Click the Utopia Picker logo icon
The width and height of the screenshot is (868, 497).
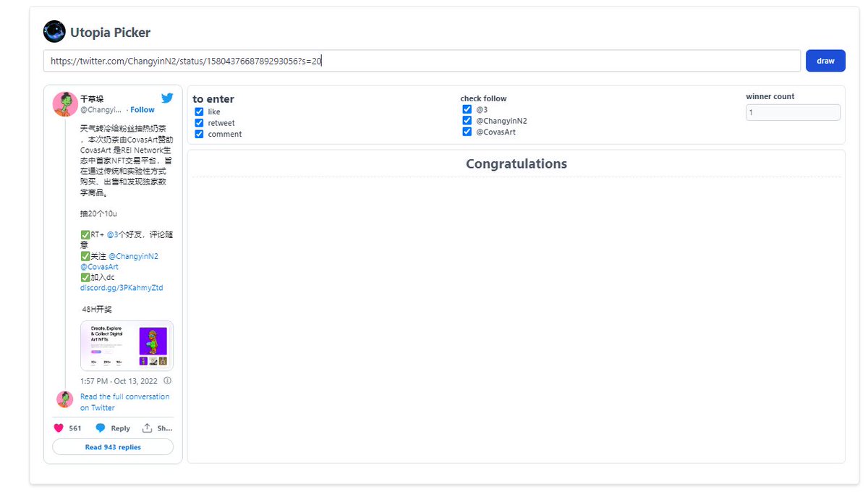[x=54, y=32]
